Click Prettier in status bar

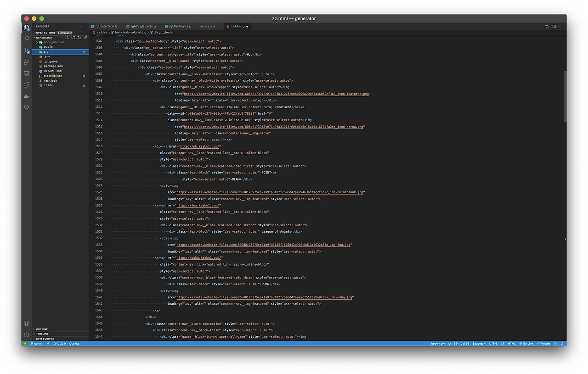(x=544, y=343)
